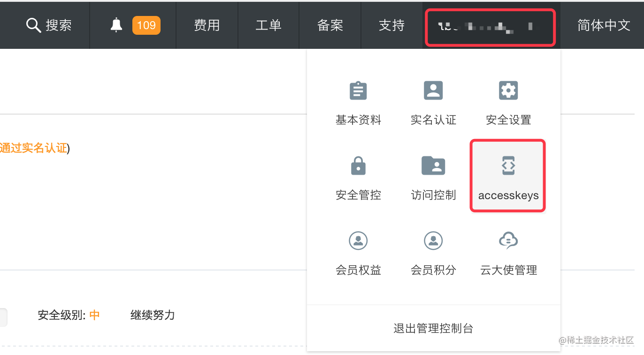The image size is (644, 355).
Task: Open accesskeys text label
Action: (x=508, y=196)
